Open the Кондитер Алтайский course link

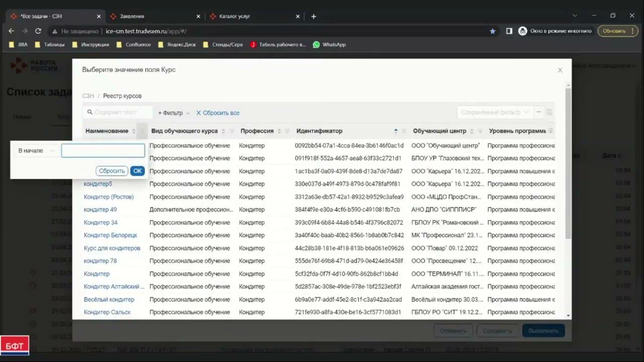[114, 287]
